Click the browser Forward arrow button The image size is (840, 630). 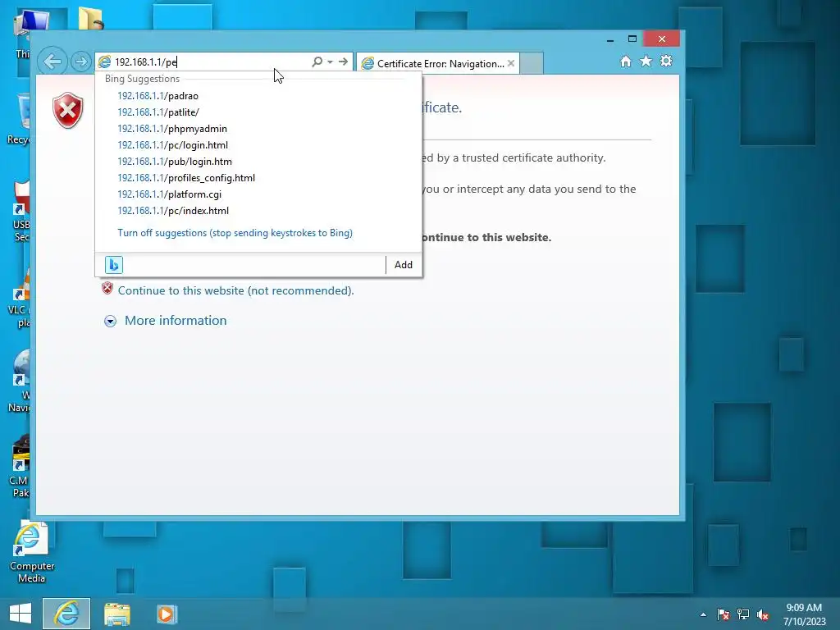81,62
